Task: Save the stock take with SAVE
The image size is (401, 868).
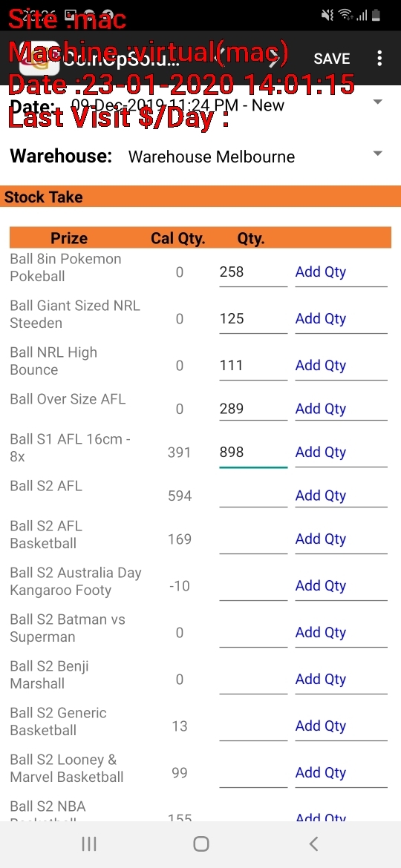Action: pos(332,59)
